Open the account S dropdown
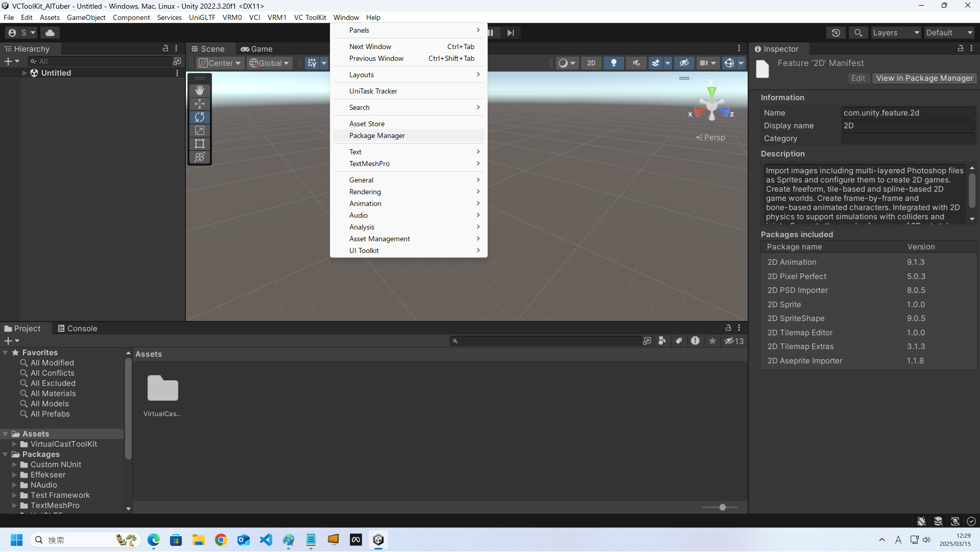The width and height of the screenshot is (980, 552). [x=22, y=33]
